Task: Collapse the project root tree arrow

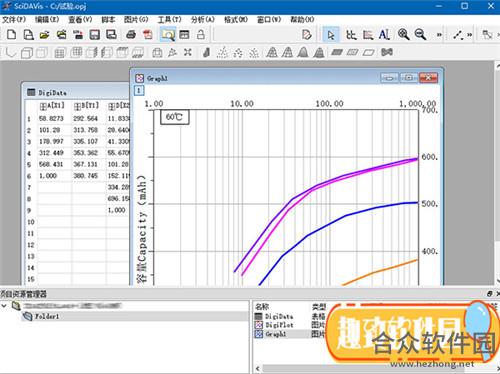Action: 4,305
